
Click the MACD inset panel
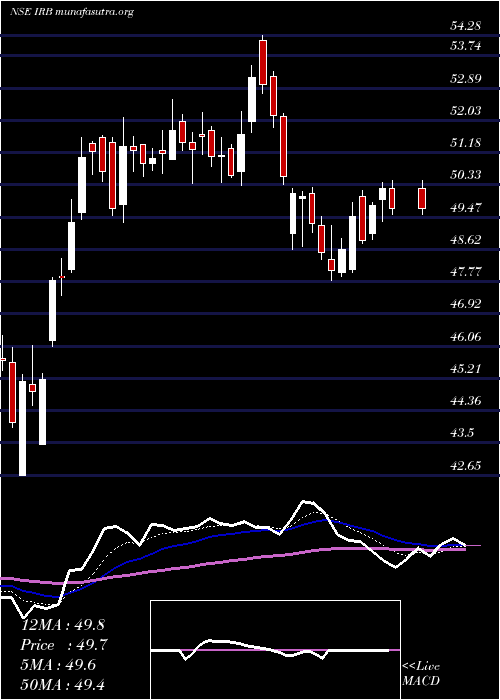coord(275,650)
